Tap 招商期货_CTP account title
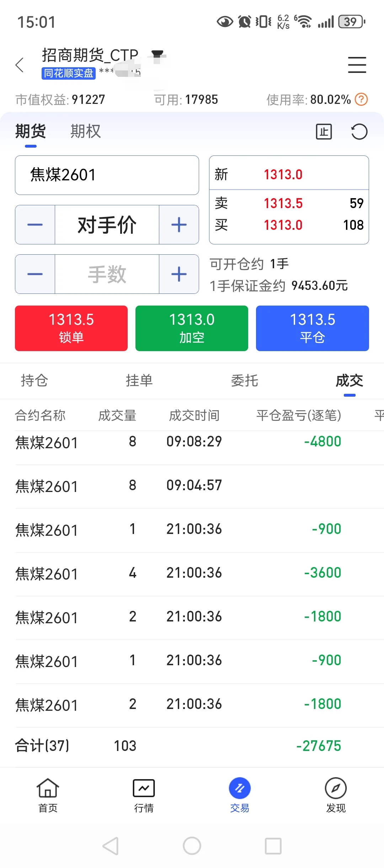Viewport: 384px width, 868px height. click(90, 55)
